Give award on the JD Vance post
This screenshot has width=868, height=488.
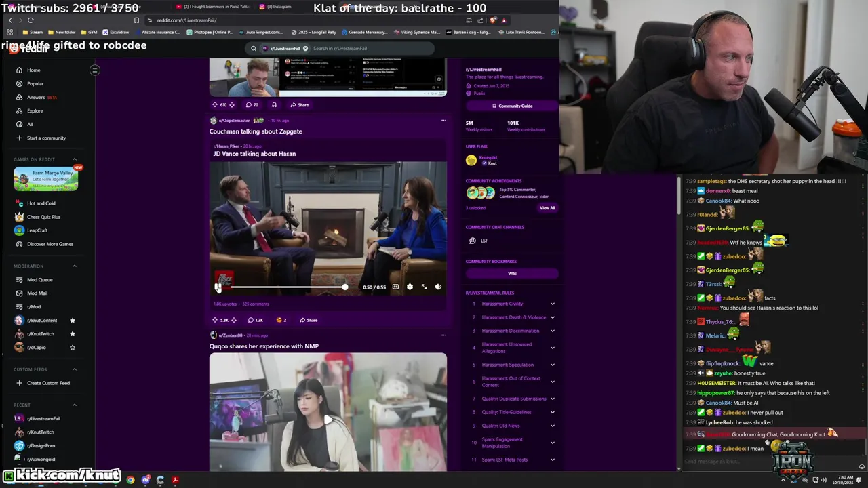pos(281,320)
